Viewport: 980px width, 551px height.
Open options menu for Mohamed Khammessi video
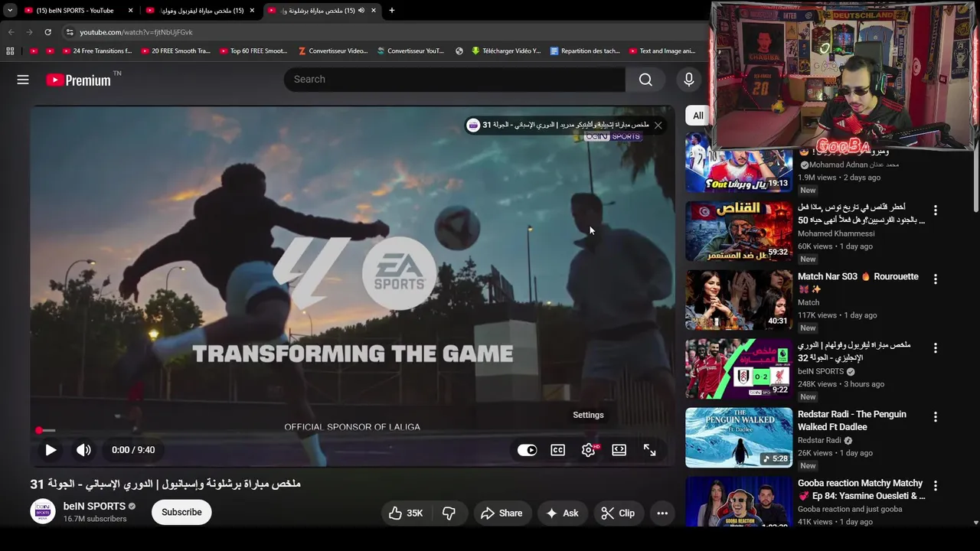(935, 210)
